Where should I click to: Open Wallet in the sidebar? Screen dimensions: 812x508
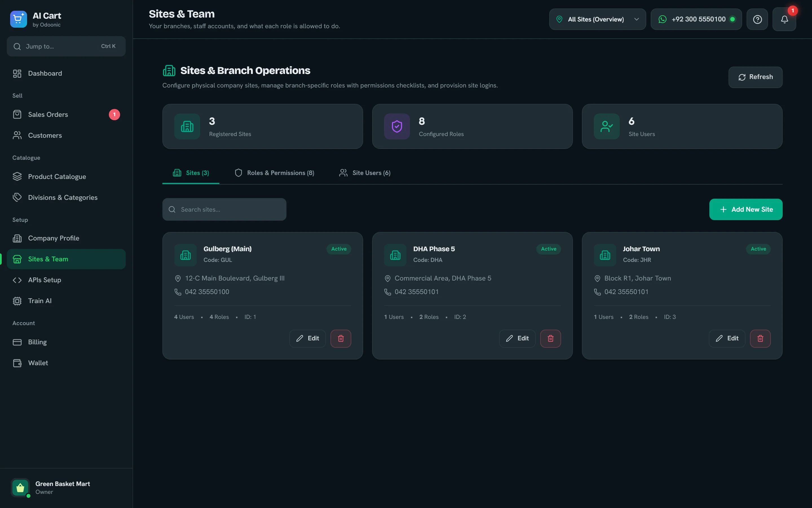point(66,363)
